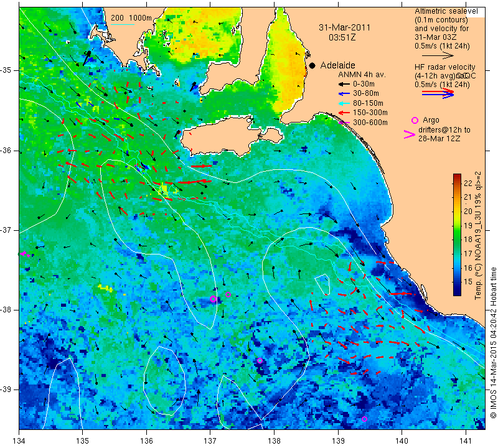Click the '30-80m' depth label
The width and height of the screenshot is (498, 448).
(366, 94)
